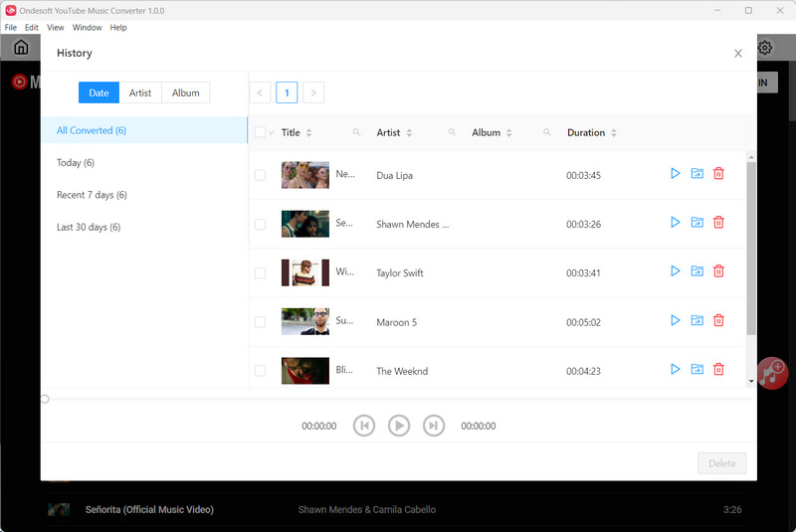796x532 pixels.
Task: Go to the next page arrow
Action: click(313, 92)
